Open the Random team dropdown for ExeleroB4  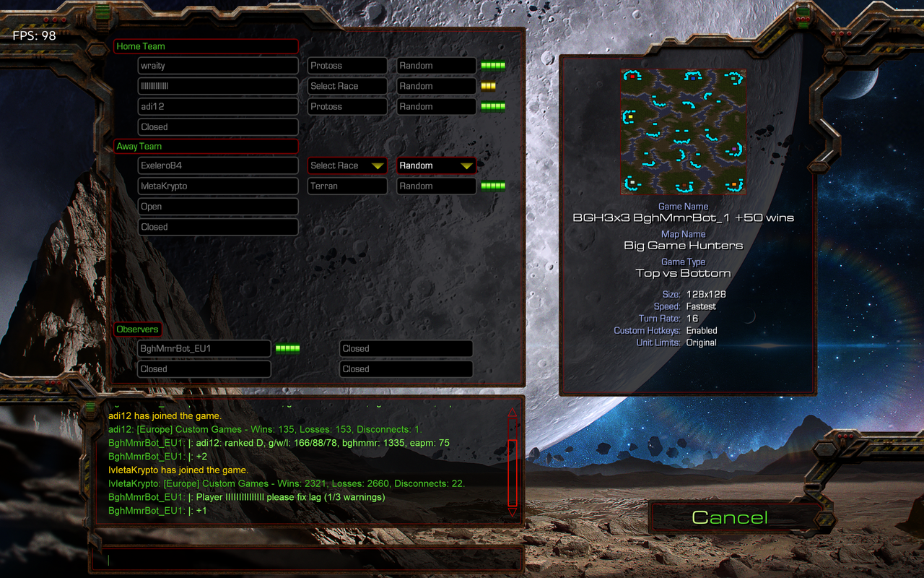(436, 165)
